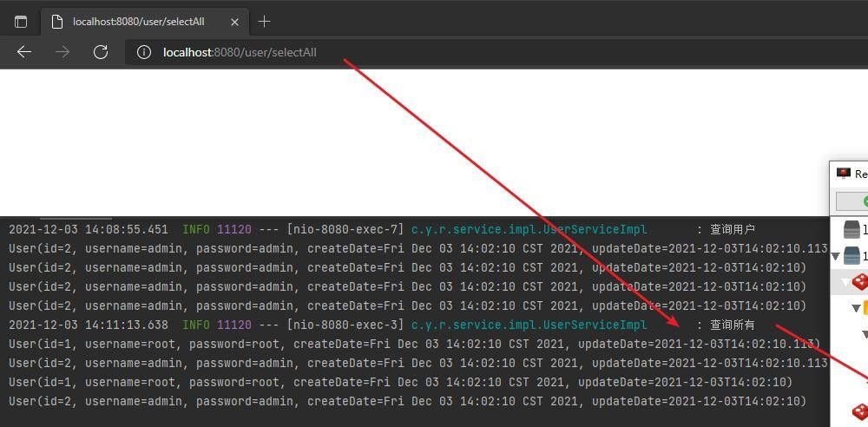Image resolution: width=868 pixels, height=427 pixels.
Task: Reload the page with the refresh icon
Action: [101, 52]
